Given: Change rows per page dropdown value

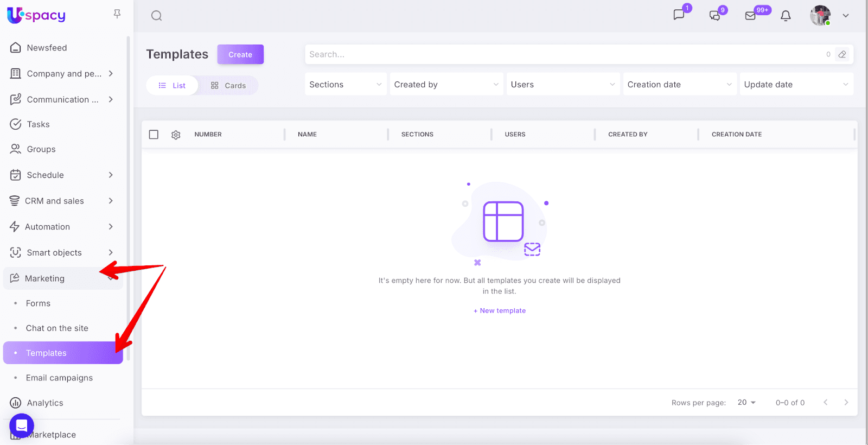Looking at the screenshot, I should point(746,403).
